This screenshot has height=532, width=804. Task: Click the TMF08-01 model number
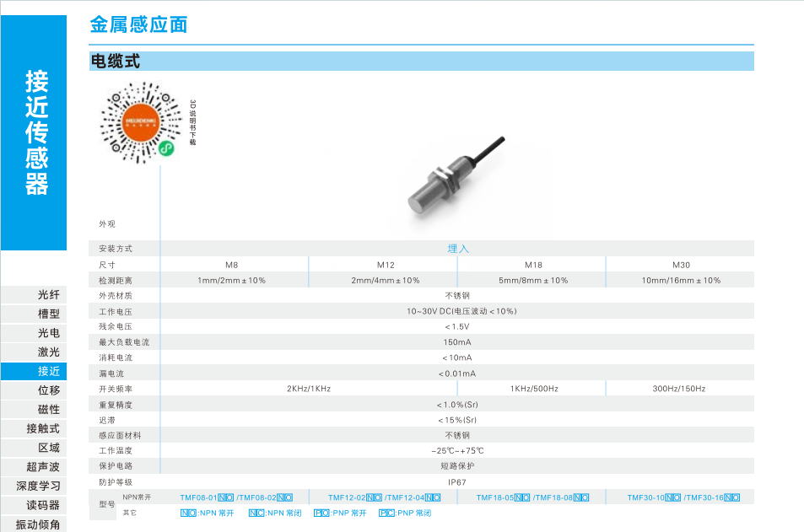coord(199,497)
